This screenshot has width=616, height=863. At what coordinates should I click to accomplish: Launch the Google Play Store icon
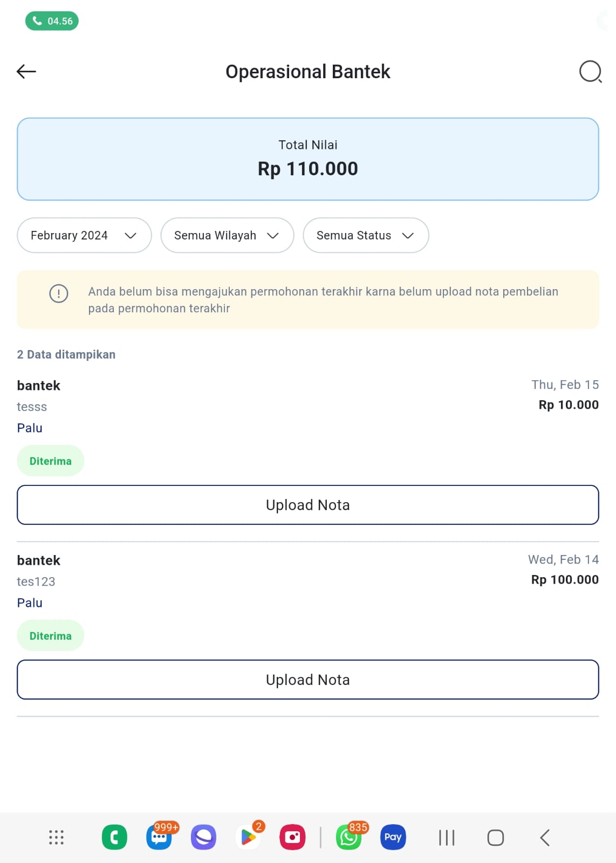tap(249, 837)
